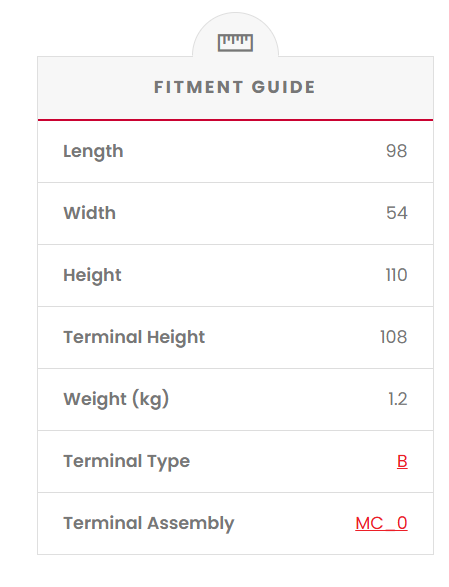Click the height value 110
Screen dimensions: 449x587
coord(397,275)
